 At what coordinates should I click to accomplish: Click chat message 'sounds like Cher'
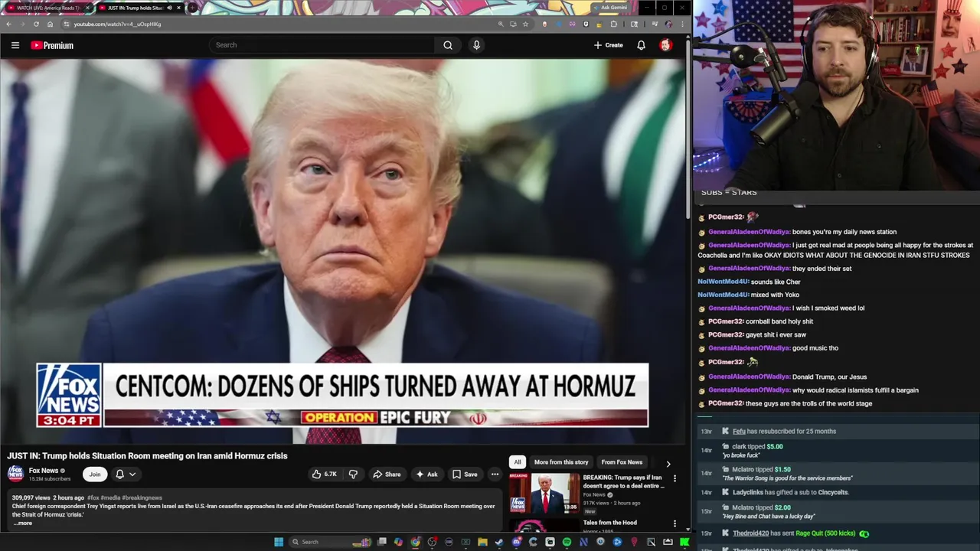pyautogui.click(x=776, y=282)
